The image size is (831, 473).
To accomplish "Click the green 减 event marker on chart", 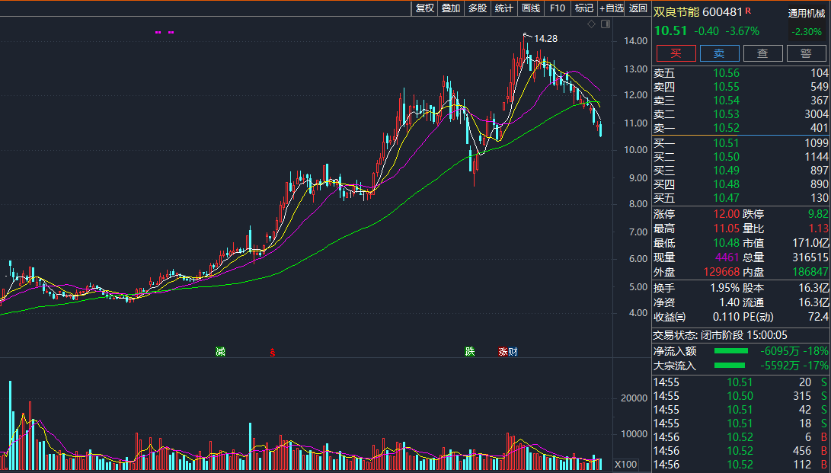I will pos(219,351).
